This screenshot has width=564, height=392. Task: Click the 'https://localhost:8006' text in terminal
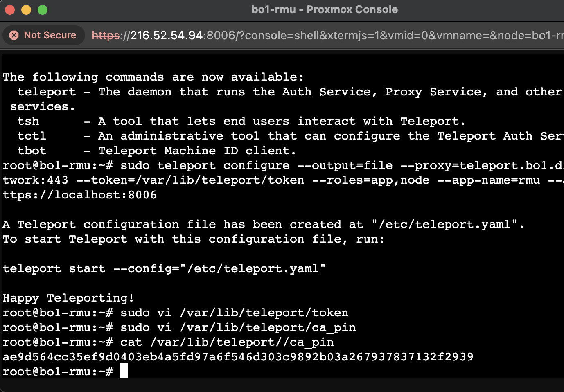tap(79, 195)
